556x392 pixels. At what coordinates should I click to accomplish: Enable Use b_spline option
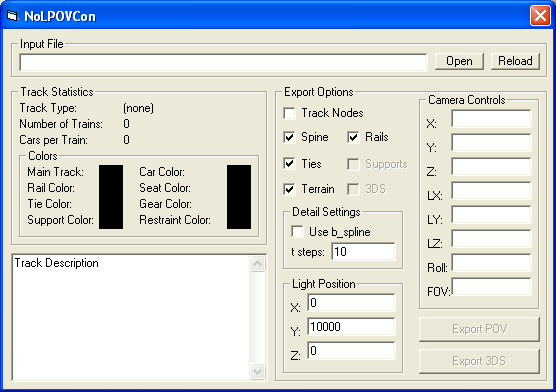click(x=297, y=232)
